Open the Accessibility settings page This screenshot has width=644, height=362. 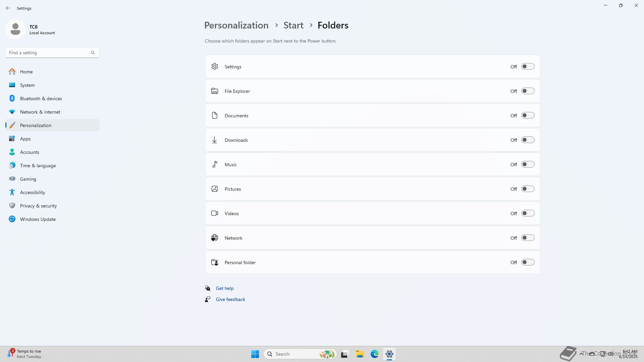32,192
